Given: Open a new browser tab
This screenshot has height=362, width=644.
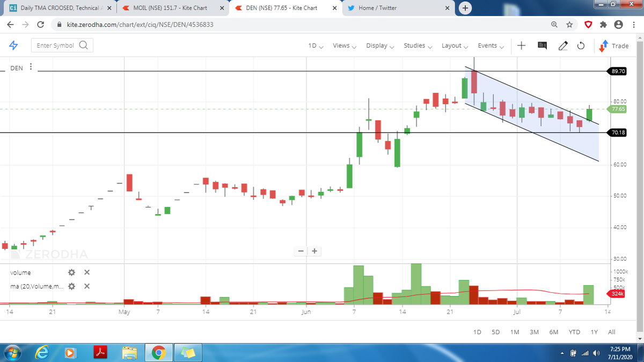Looking at the screenshot, I should click(x=465, y=8).
